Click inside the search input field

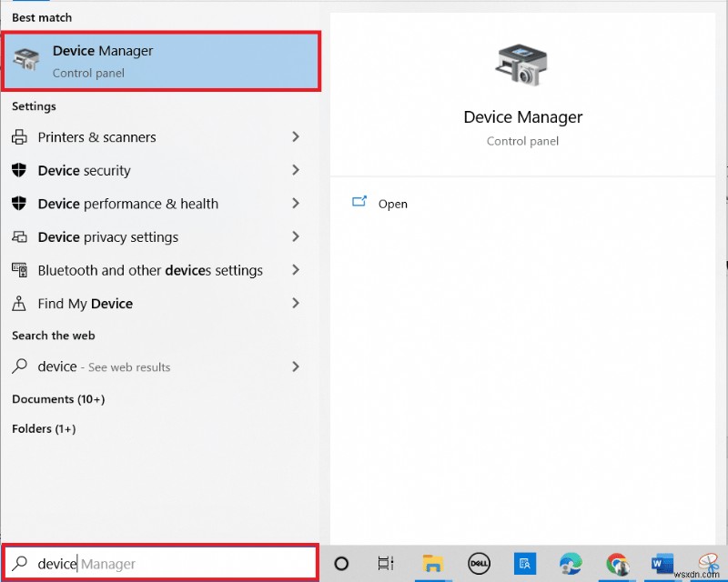(x=136, y=563)
